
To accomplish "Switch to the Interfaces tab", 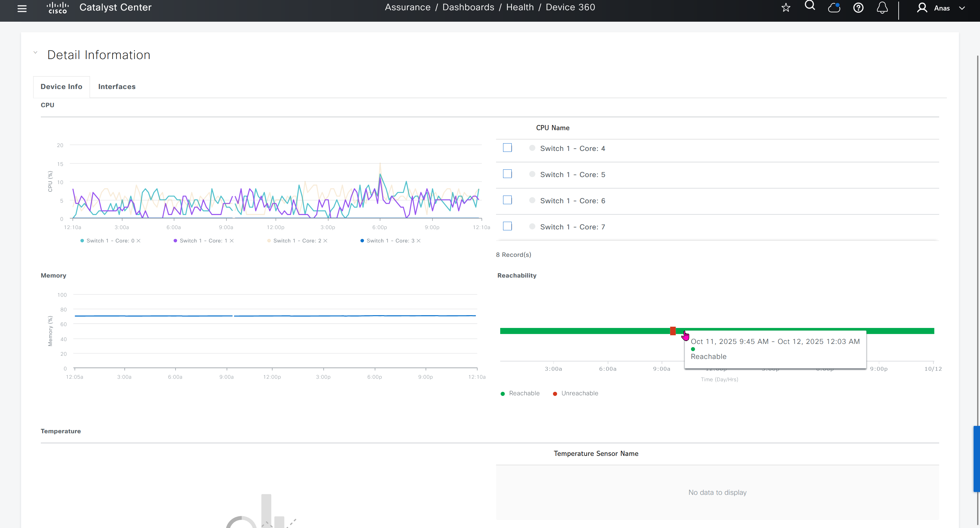I will (116, 87).
